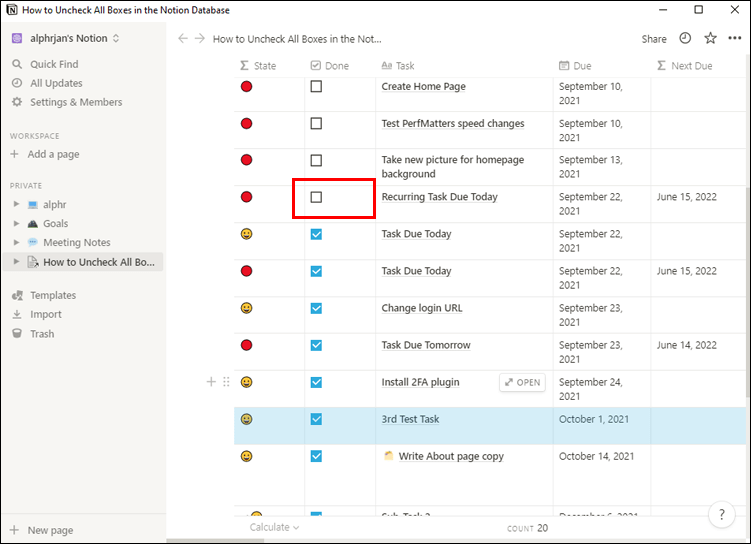The height and width of the screenshot is (544, 751).
Task: Expand the alphr page in sidebar
Action: 16,205
